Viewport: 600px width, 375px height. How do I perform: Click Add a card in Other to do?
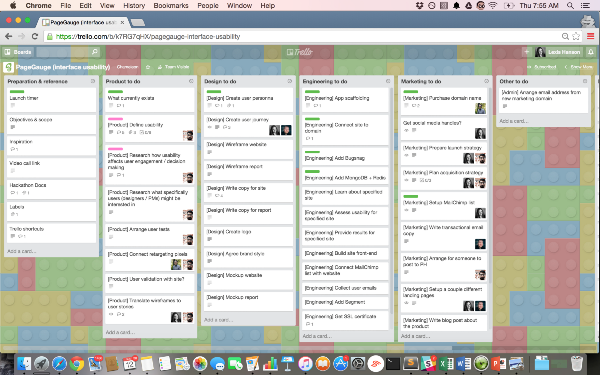click(x=514, y=121)
